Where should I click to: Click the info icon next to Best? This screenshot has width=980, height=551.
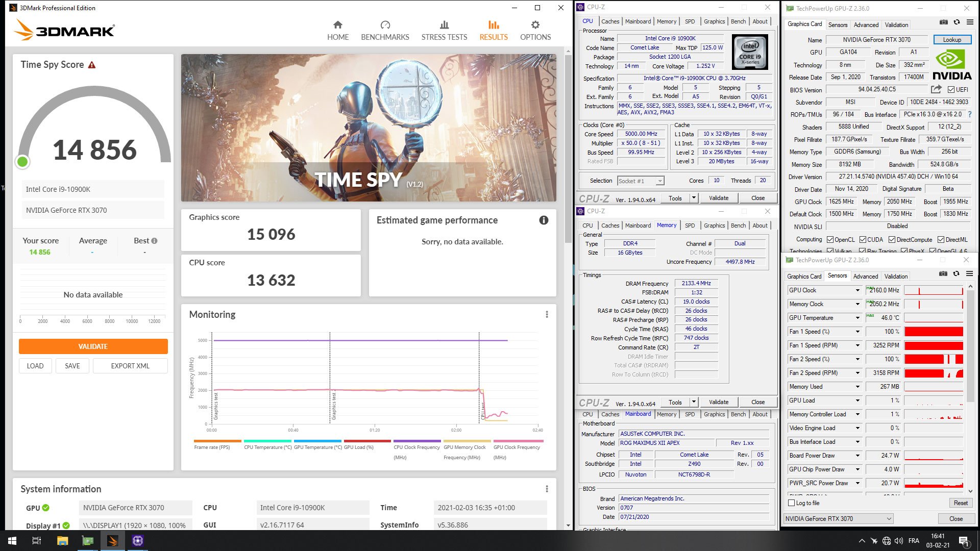point(154,241)
